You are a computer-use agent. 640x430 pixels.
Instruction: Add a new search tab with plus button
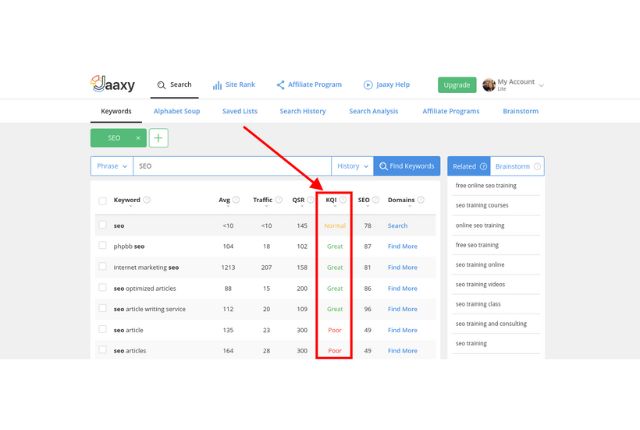click(158, 138)
